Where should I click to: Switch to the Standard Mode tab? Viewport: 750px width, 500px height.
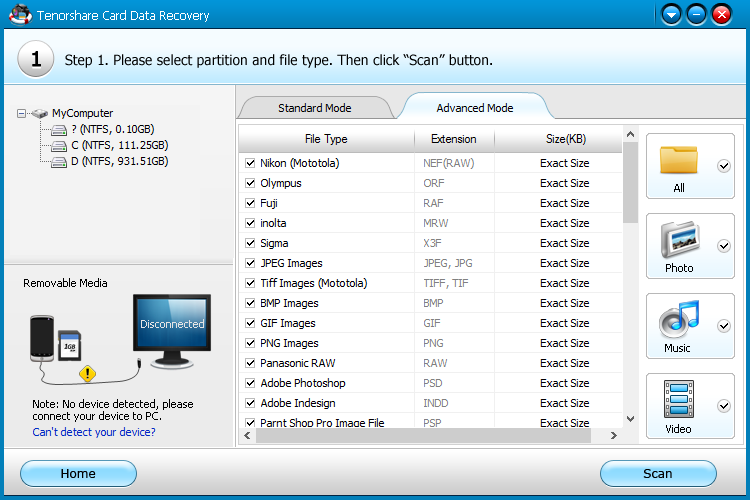pyautogui.click(x=315, y=108)
